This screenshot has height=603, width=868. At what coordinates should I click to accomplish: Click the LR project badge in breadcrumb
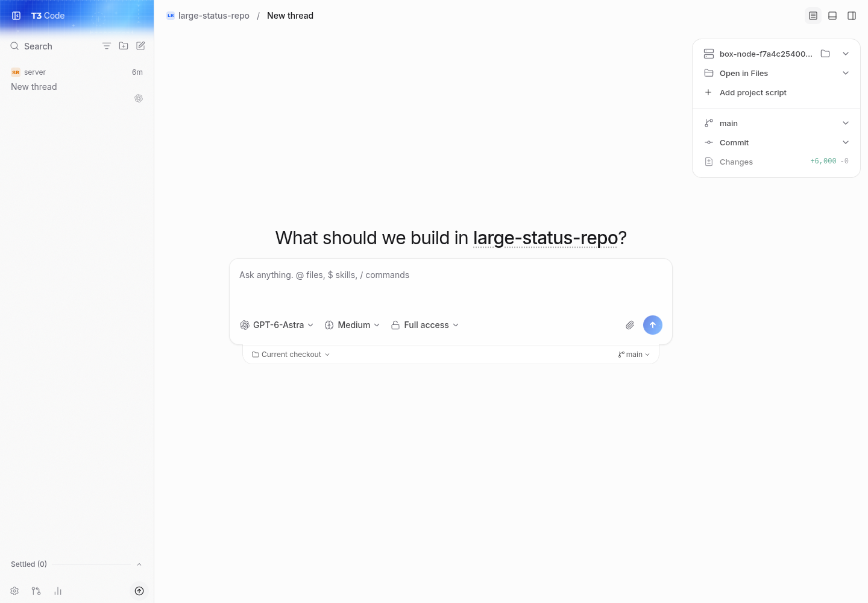pyautogui.click(x=171, y=16)
